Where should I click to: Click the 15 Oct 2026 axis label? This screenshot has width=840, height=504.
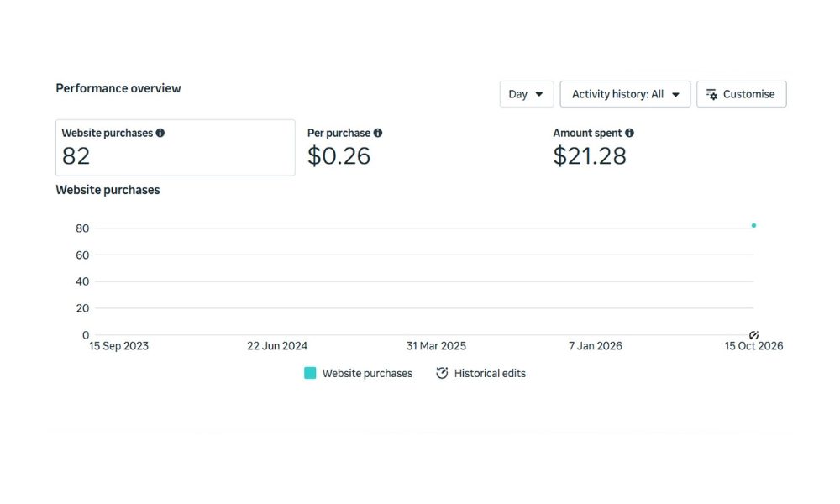click(x=753, y=346)
